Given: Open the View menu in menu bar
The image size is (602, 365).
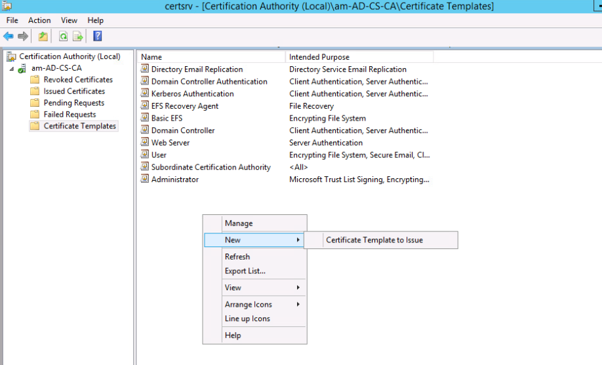Looking at the screenshot, I should 69,20.
